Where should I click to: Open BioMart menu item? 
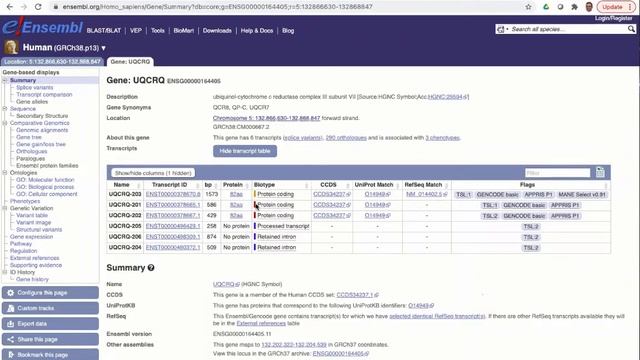click(x=184, y=31)
